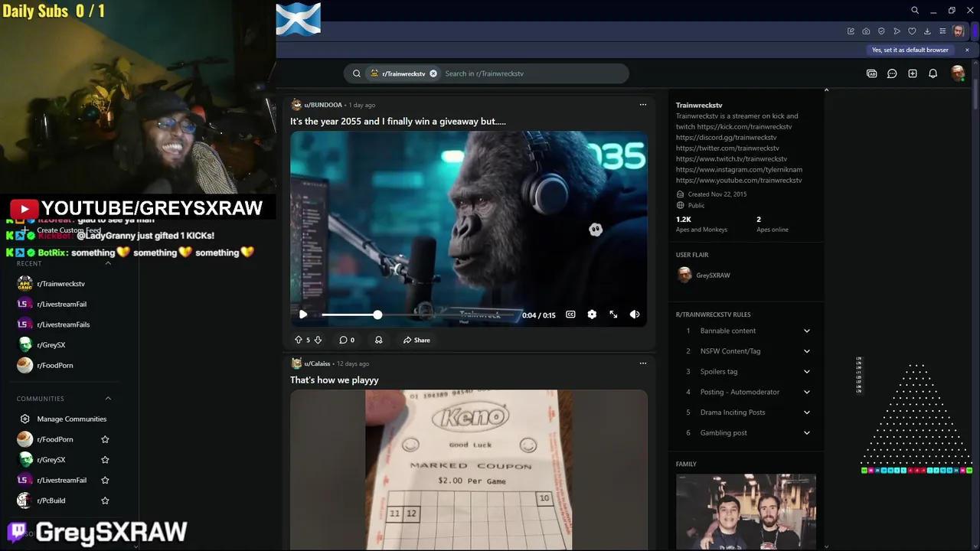Open the Reddit advertise icon

coord(871,73)
